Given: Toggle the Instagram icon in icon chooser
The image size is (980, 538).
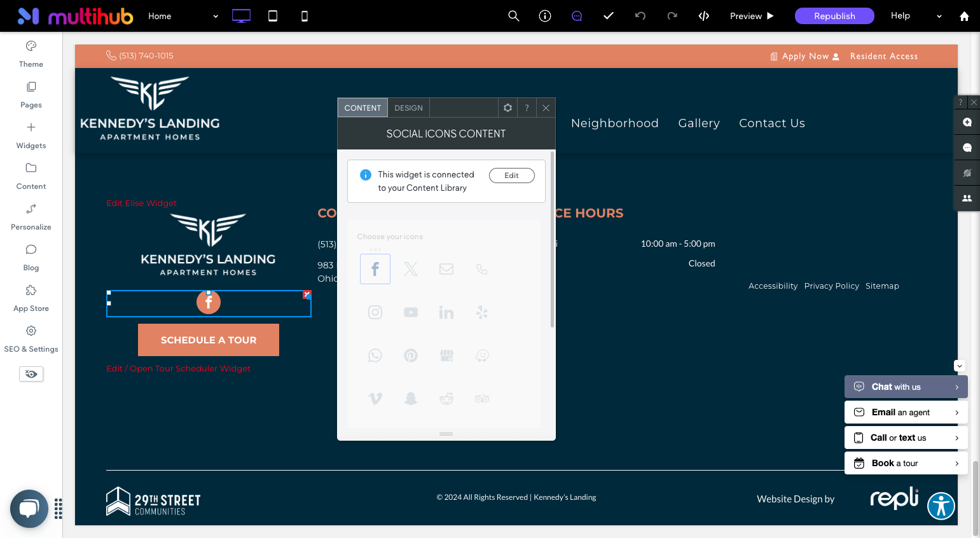Looking at the screenshot, I should 375,312.
